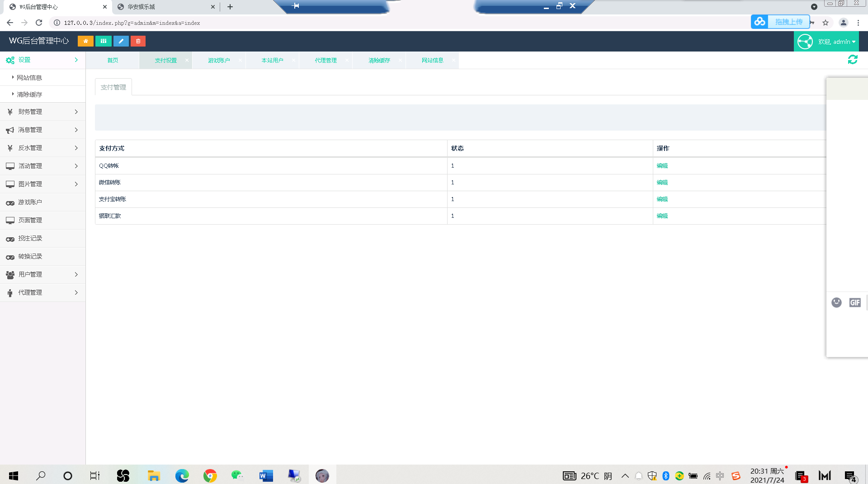Click the red trash delete icon
The image size is (868, 484).
pos(138,41)
